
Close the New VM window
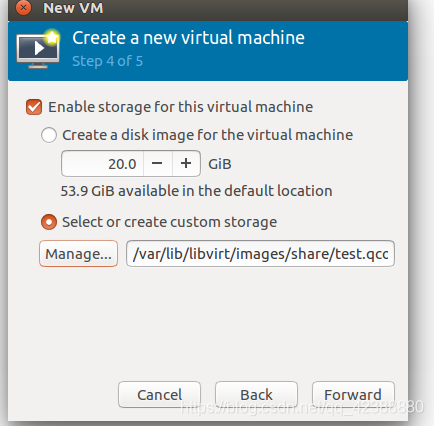[x=23, y=7]
